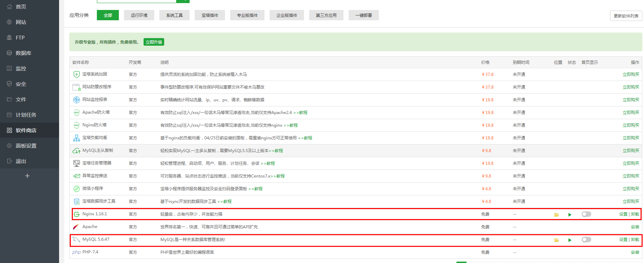Select the 第三方应用 category tab

coord(326,15)
